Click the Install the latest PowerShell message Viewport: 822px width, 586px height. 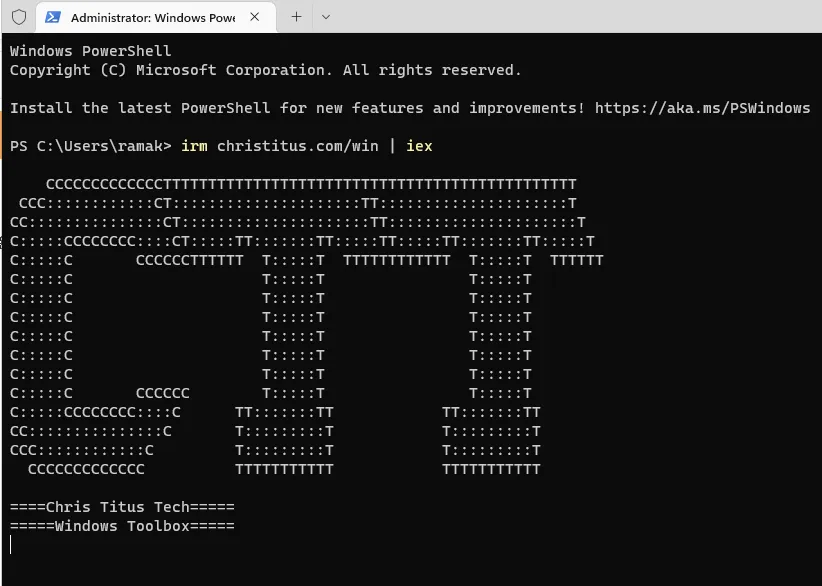(298, 108)
